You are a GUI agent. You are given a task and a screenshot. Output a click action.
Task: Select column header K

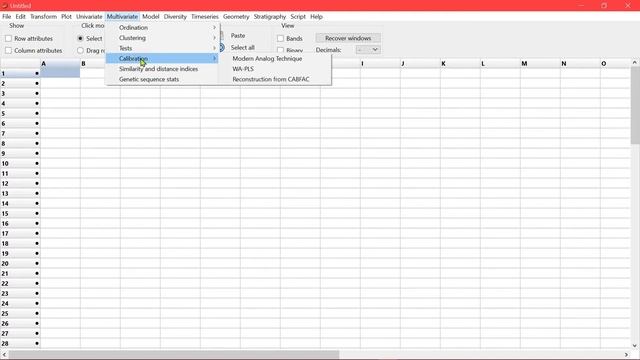coord(460,64)
